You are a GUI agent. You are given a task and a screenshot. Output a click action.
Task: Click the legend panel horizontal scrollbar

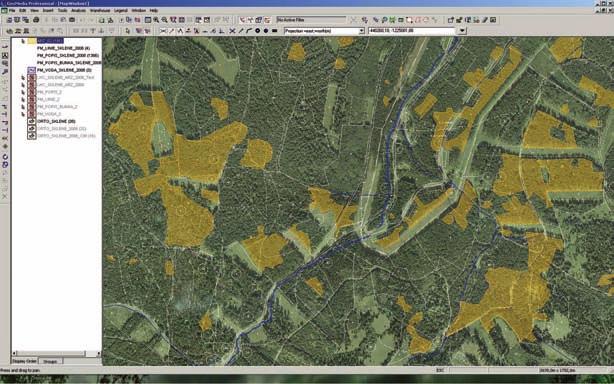(x=56, y=353)
